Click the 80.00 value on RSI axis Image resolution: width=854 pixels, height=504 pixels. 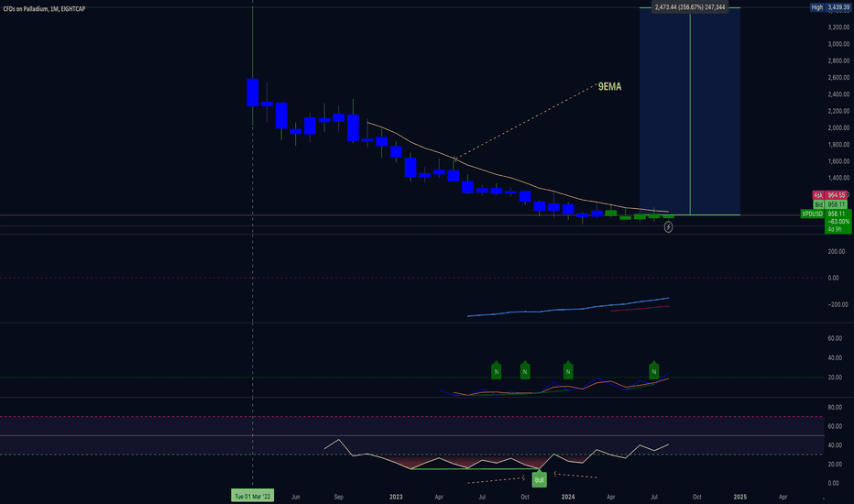pos(835,408)
